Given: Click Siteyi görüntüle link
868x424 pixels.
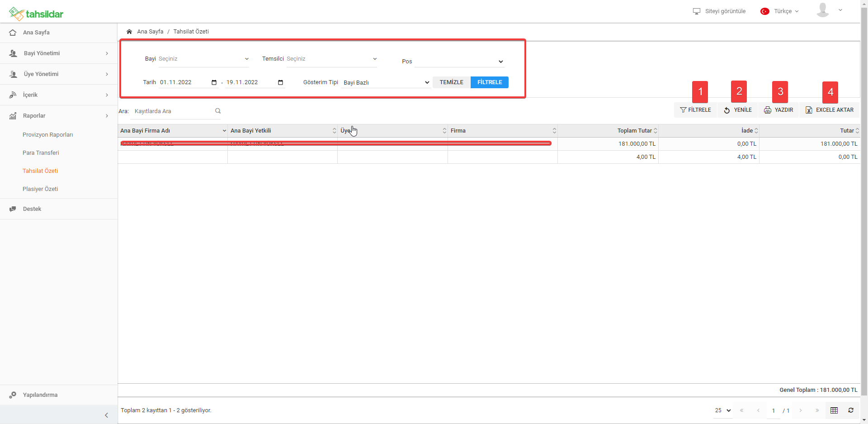Looking at the screenshot, I should click(x=725, y=11).
